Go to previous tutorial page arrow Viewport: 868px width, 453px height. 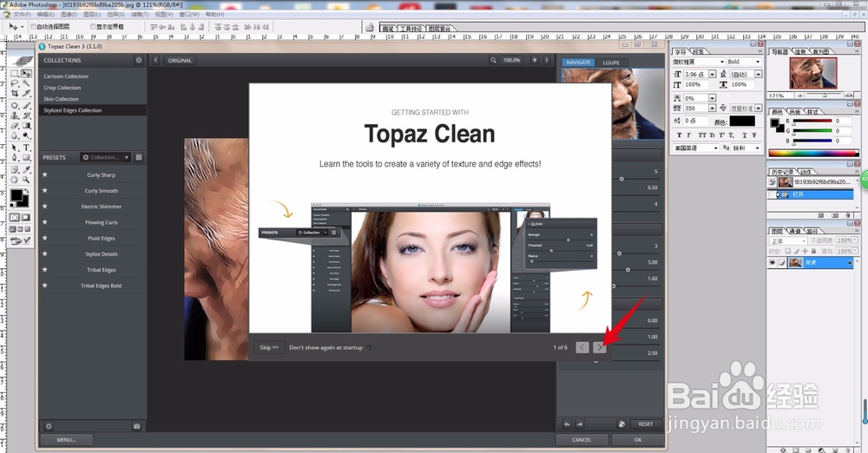(582, 347)
